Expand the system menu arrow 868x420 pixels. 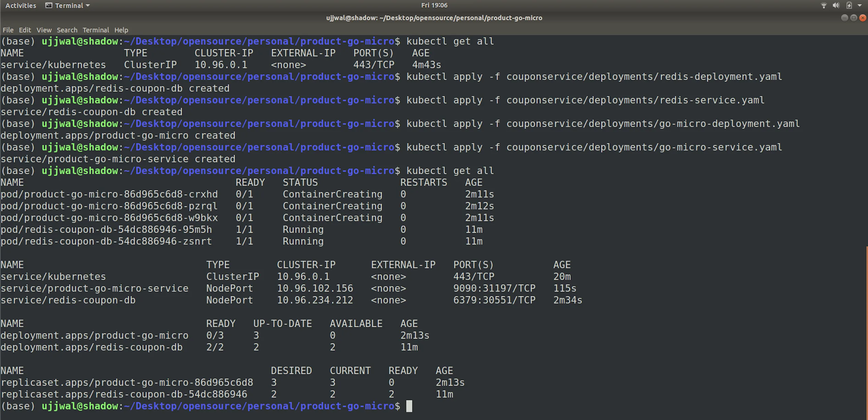point(859,5)
